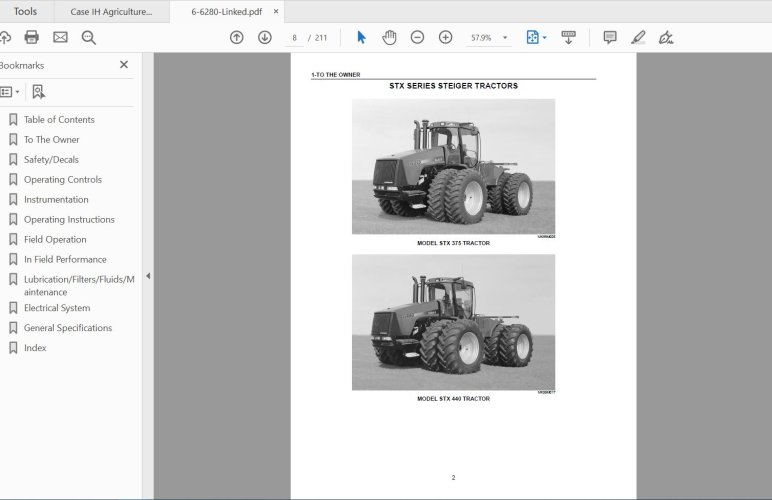Switch to the Tools tab
This screenshot has height=500, width=772.
pos(25,11)
